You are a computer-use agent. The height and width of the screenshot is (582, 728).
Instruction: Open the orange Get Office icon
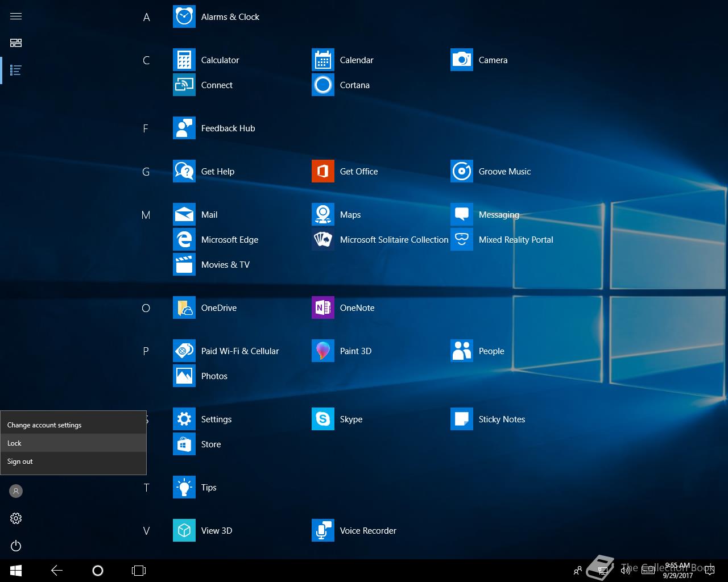pyautogui.click(x=323, y=171)
